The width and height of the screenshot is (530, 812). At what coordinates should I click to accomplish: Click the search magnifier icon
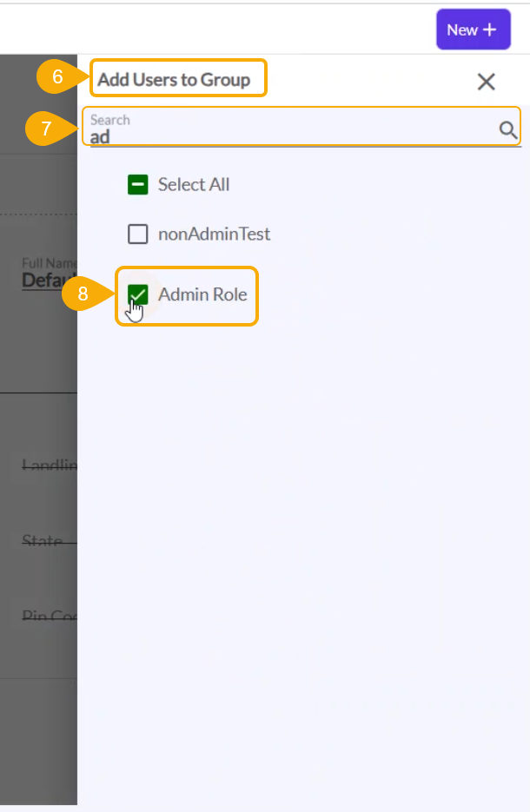507,130
